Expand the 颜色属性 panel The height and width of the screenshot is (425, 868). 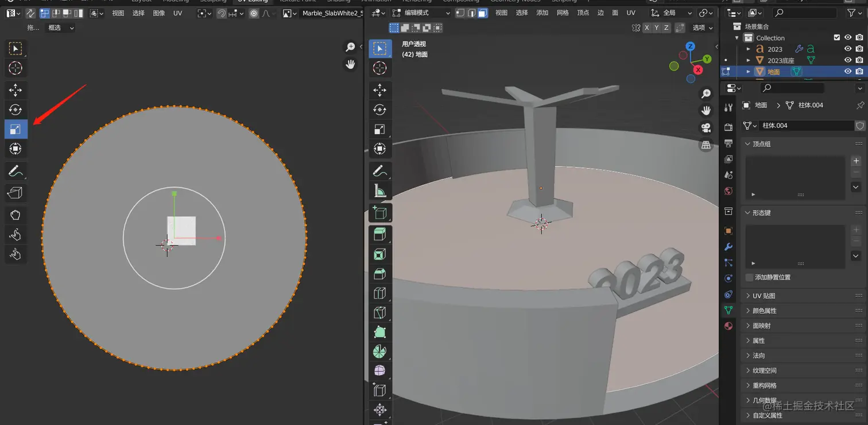pos(802,310)
